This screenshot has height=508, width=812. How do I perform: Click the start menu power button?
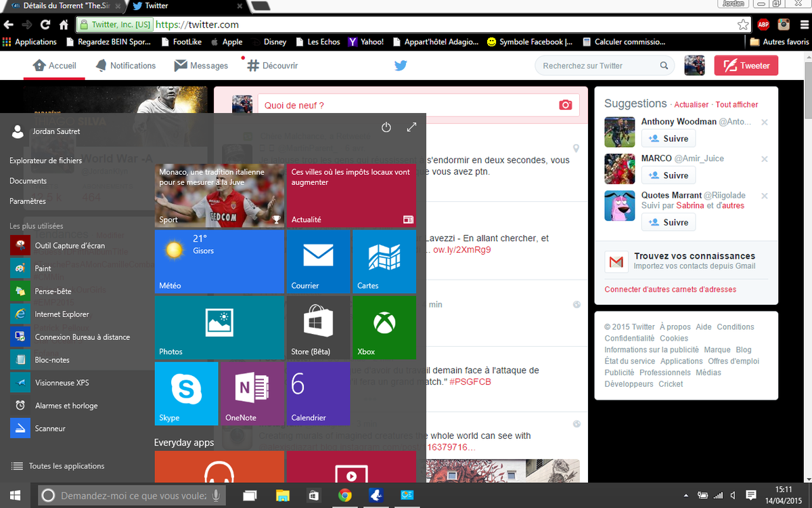(386, 127)
